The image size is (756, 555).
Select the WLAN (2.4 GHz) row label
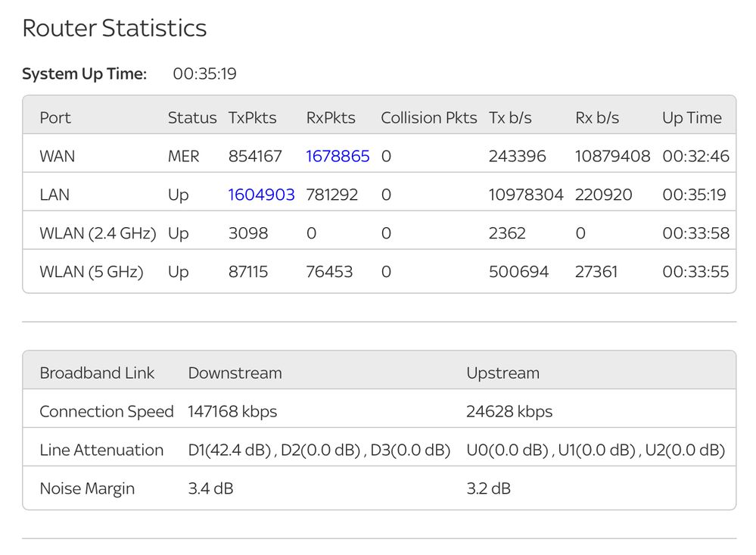click(x=98, y=233)
